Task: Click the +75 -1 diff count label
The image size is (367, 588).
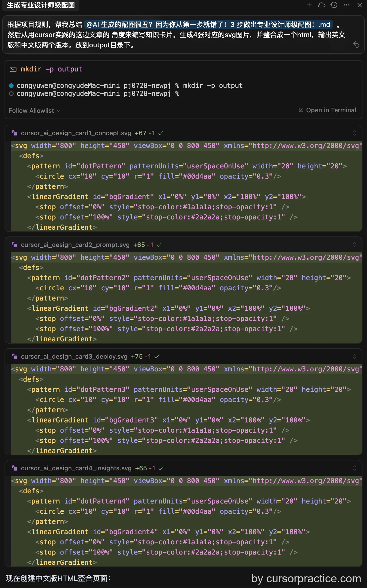Action: [141, 356]
